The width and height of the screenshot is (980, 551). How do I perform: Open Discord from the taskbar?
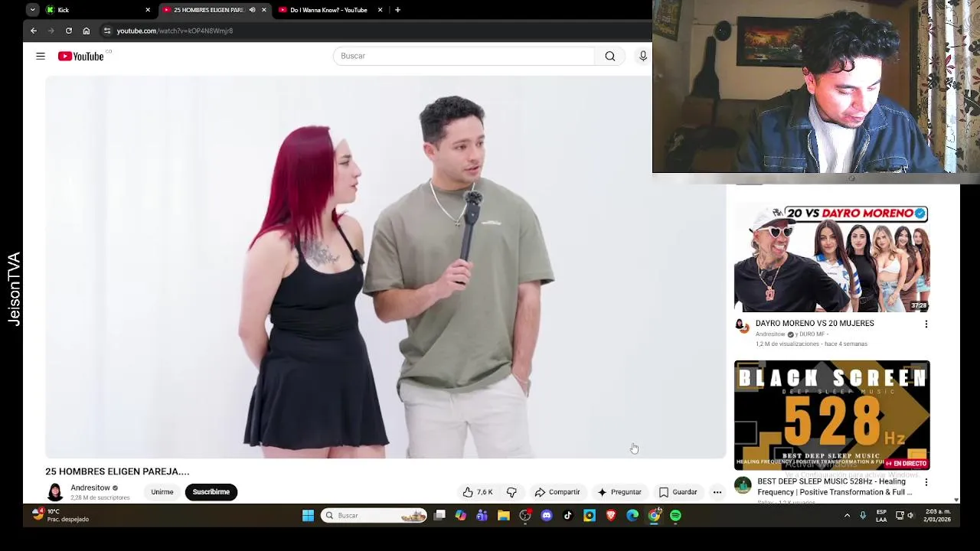[x=547, y=516]
